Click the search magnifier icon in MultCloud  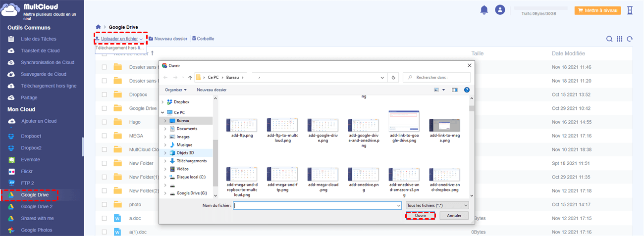coord(610,39)
